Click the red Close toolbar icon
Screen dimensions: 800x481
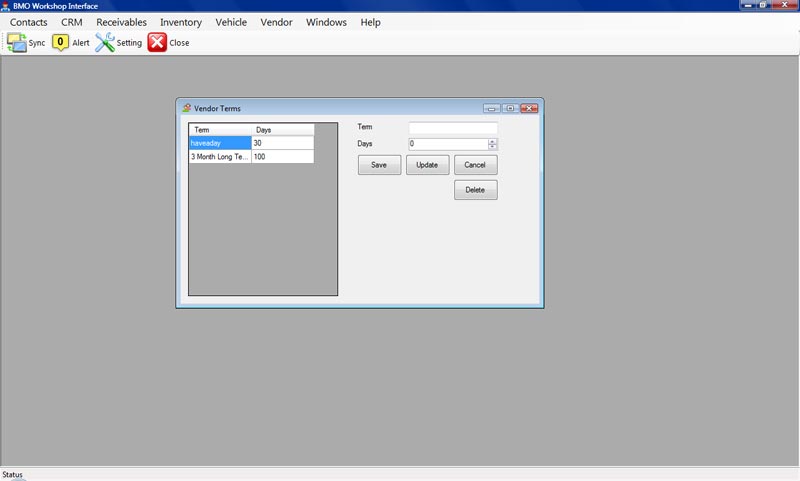pyautogui.click(x=157, y=43)
